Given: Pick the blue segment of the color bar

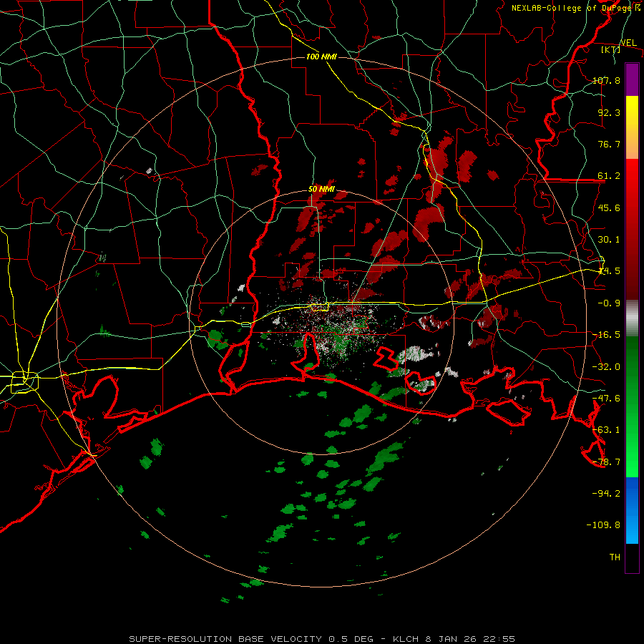Looking at the screenshot, I should coord(632,510).
